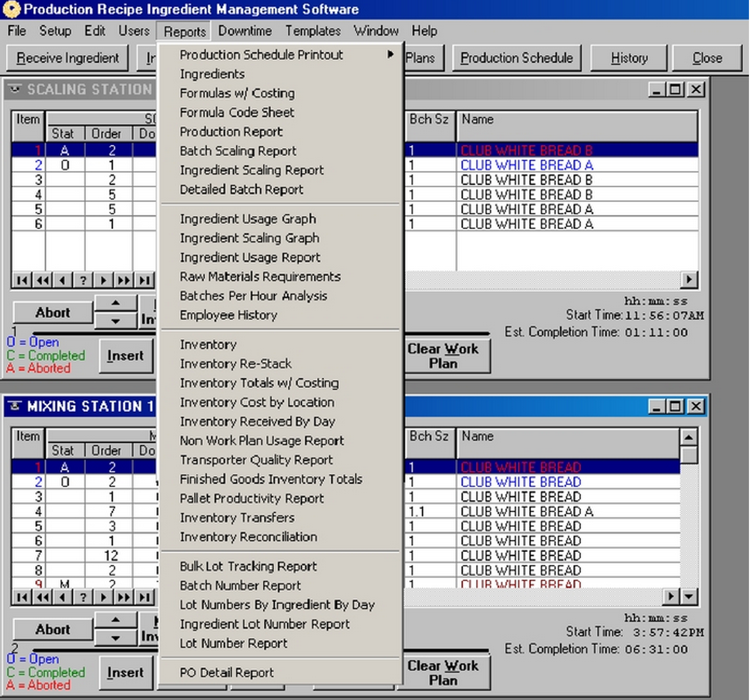This screenshot has height=700, width=750.
Task: Click the fast-forward record icon in Scaling Station navigator
Action: click(124, 280)
